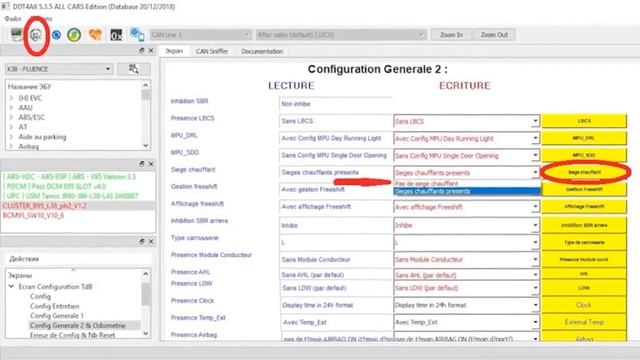Open the Sans Module Conducteur write dropdown

[467, 260]
